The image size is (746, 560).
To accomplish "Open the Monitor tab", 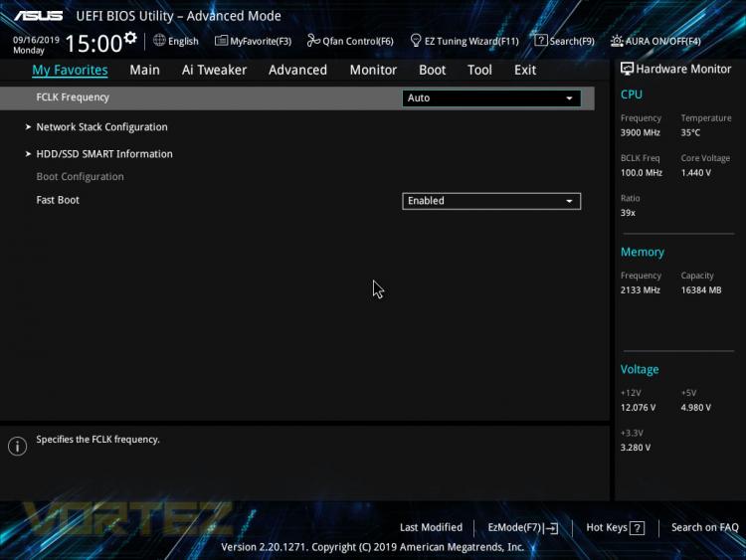I will click(x=373, y=70).
